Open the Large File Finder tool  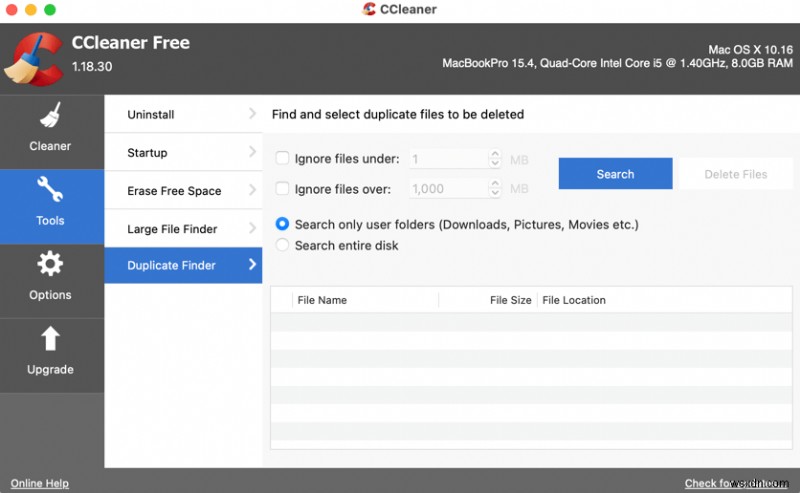click(183, 228)
